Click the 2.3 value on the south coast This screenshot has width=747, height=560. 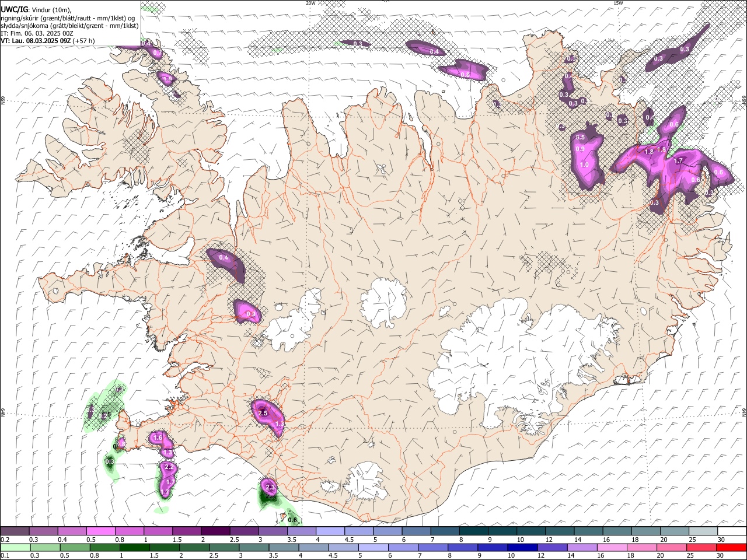[x=270, y=487]
